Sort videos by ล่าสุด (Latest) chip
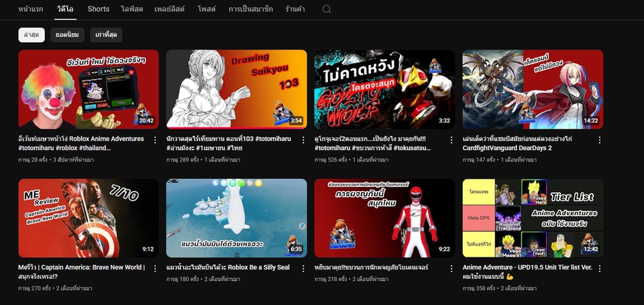 (x=32, y=35)
